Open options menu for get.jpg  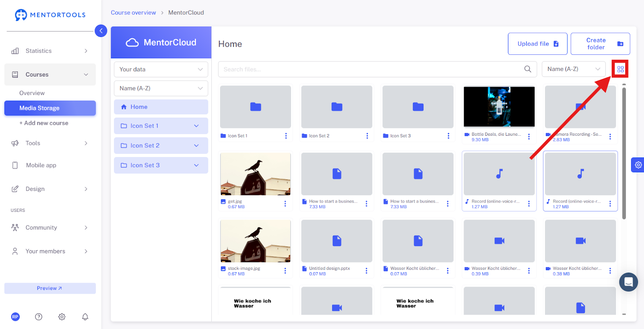tap(285, 204)
